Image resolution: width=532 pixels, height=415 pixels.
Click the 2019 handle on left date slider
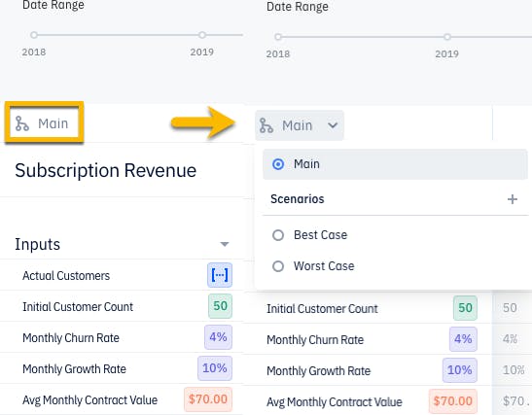[x=202, y=35]
